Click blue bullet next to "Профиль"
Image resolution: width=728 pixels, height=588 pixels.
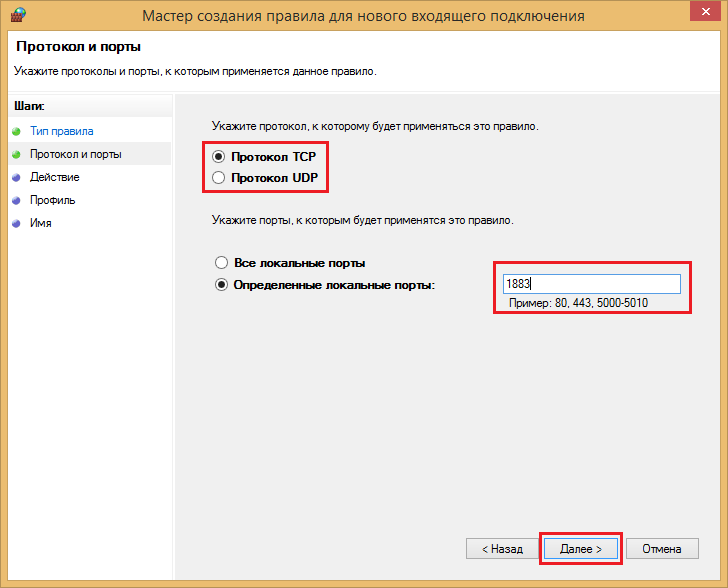click(x=16, y=201)
